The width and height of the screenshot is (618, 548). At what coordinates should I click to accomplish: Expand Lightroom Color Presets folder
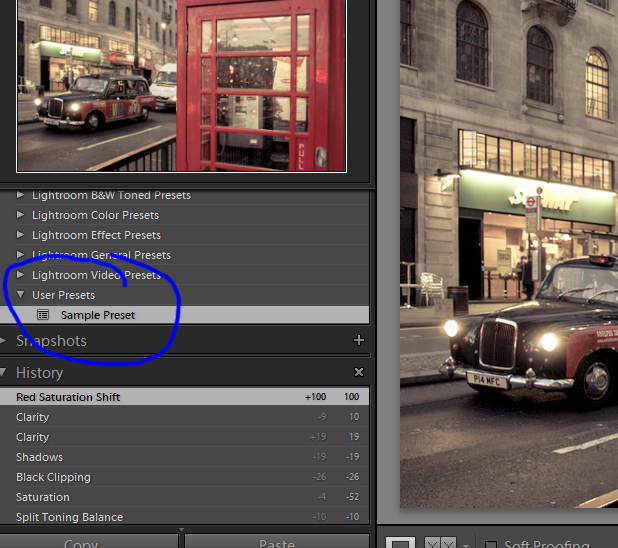22,215
